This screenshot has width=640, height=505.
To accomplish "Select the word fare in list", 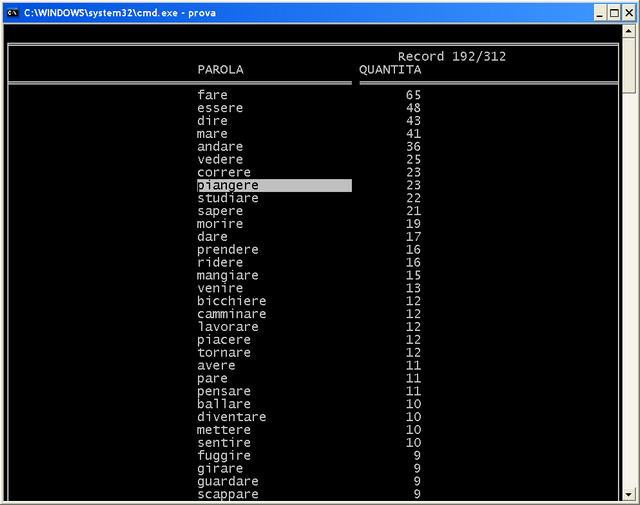I will 212,95.
